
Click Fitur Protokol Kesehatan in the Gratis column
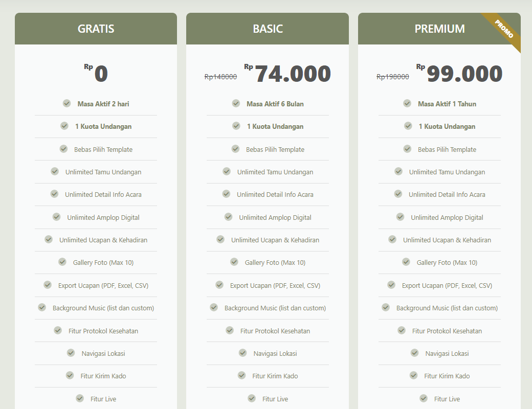[103, 331]
